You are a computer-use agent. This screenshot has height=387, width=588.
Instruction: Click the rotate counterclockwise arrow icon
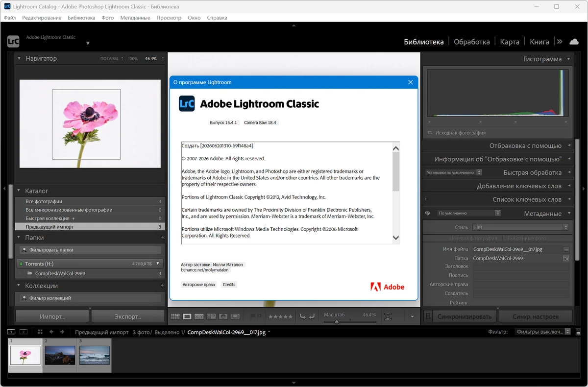click(x=302, y=316)
